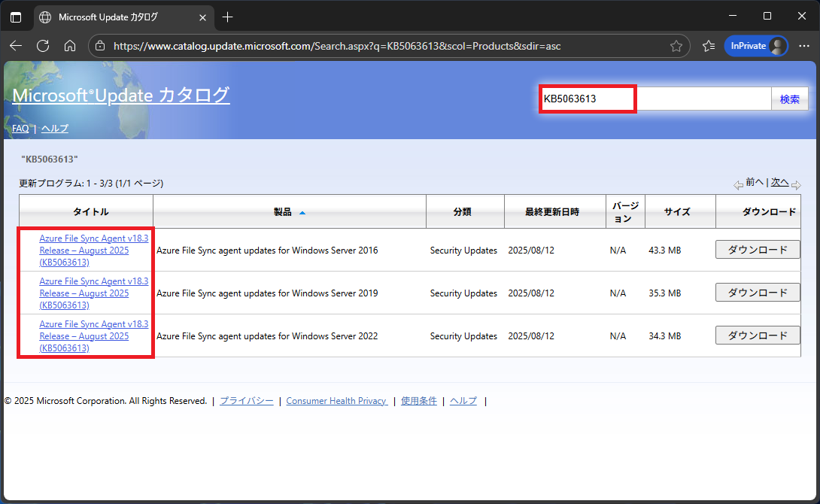Open the Consumer Health Privacy link
Viewport: 820px width, 504px height.
click(x=337, y=401)
